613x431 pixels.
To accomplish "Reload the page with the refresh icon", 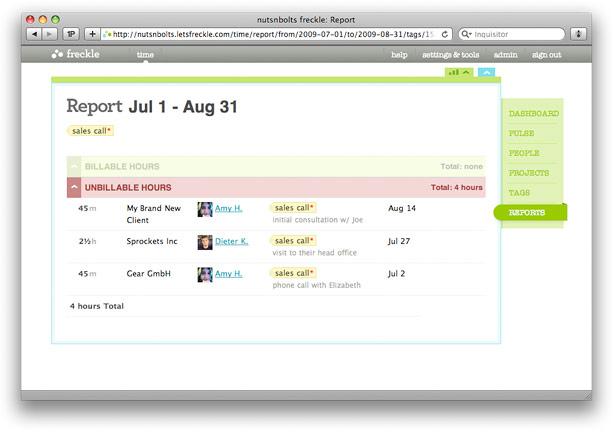I will pos(444,33).
